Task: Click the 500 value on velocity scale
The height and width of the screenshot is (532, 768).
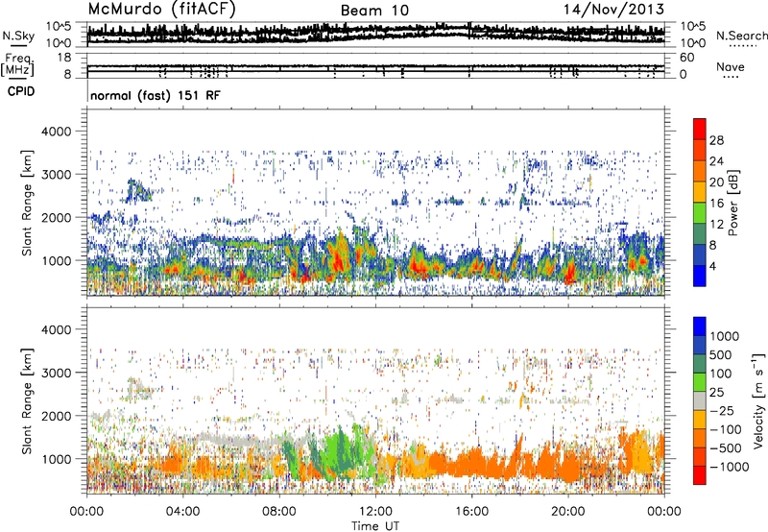Action: [x=721, y=354]
